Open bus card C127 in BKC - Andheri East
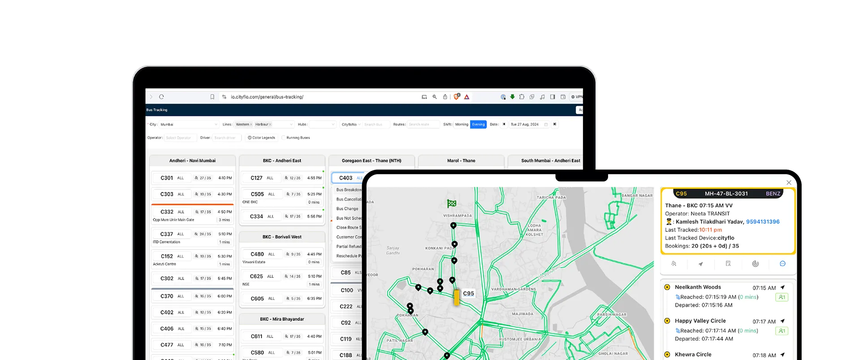The image size is (868, 360). click(x=282, y=178)
